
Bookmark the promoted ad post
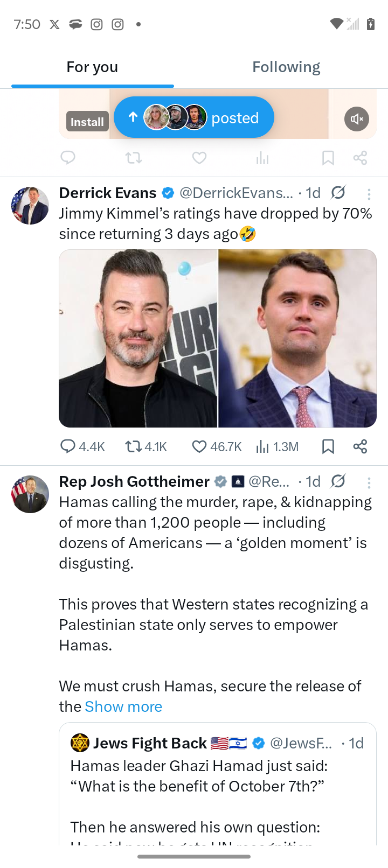[328, 158]
